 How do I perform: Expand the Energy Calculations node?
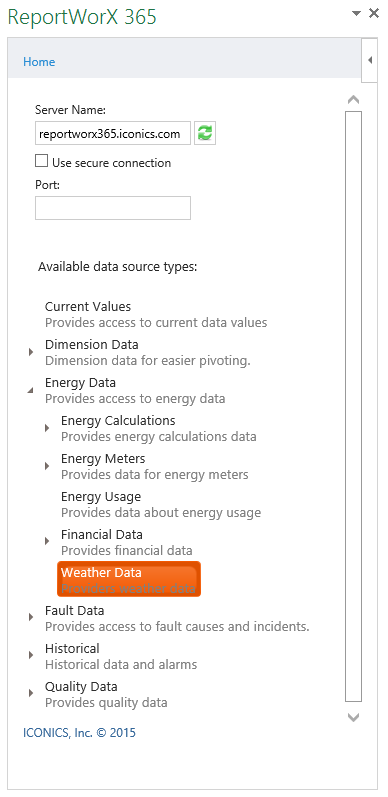tap(47, 428)
